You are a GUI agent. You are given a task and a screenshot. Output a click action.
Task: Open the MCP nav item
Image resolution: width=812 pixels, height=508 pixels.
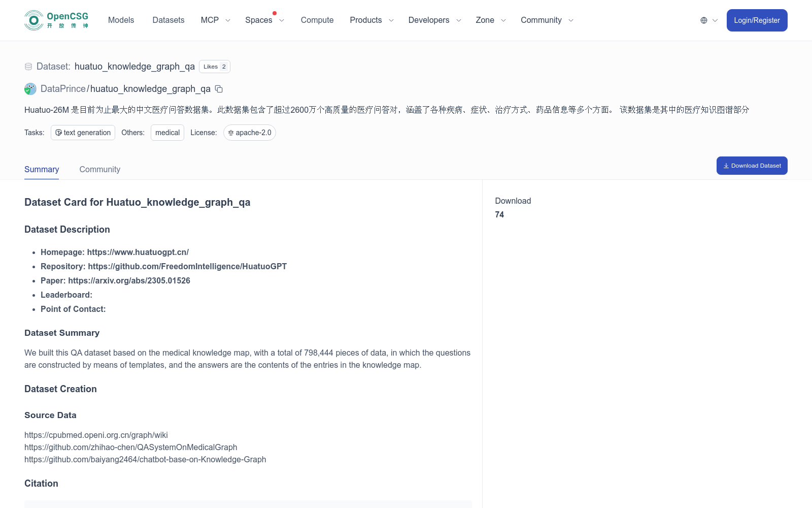click(x=210, y=20)
